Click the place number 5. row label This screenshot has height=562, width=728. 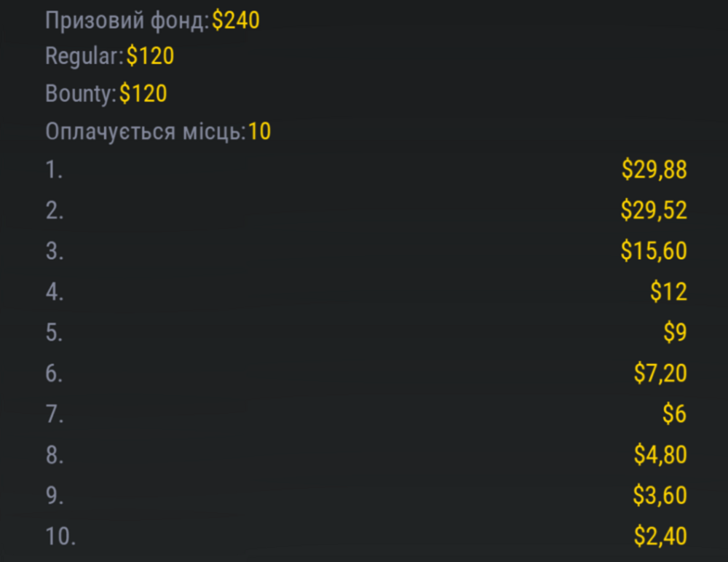(55, 333)
